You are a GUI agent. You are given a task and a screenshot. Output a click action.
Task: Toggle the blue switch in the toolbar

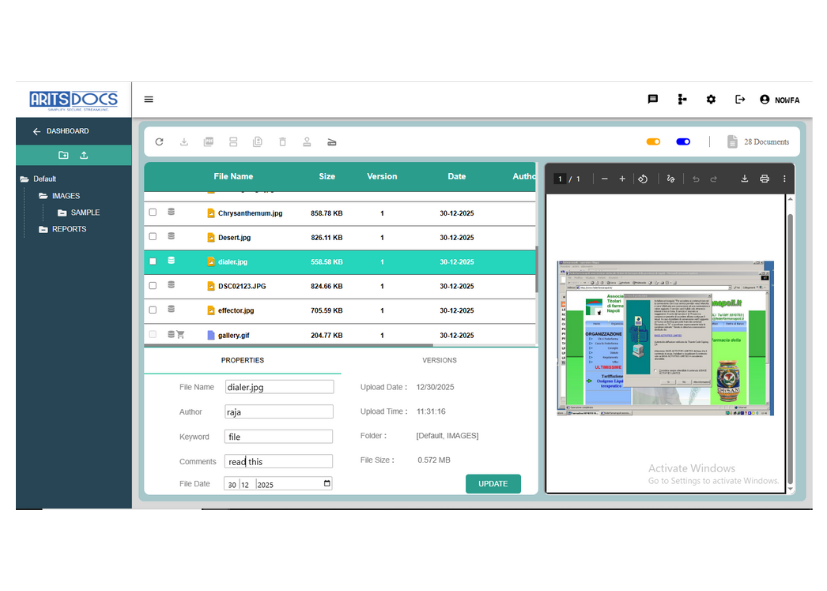coord(683,142)
